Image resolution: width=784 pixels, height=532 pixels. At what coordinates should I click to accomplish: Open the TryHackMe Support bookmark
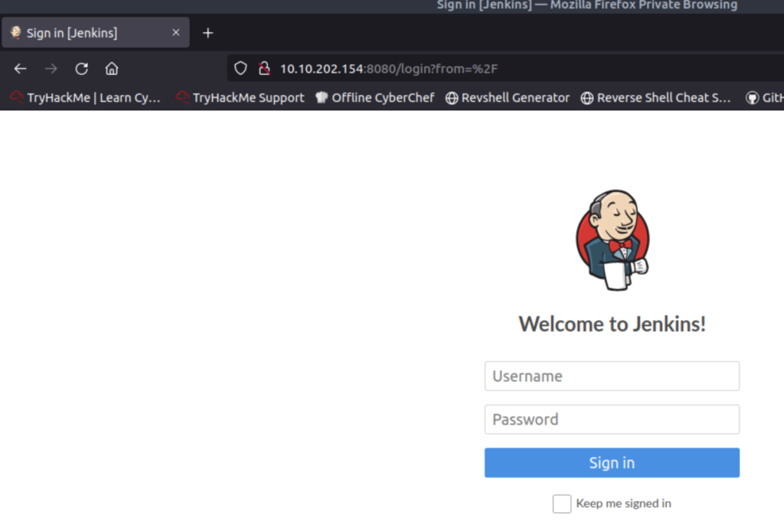coord(240,97)
